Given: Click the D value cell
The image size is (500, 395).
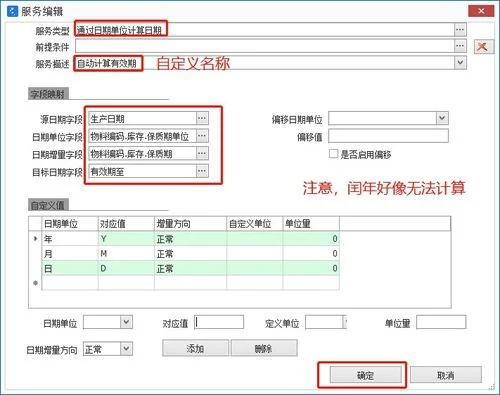Looking at the screenshot, I should 126,268.
